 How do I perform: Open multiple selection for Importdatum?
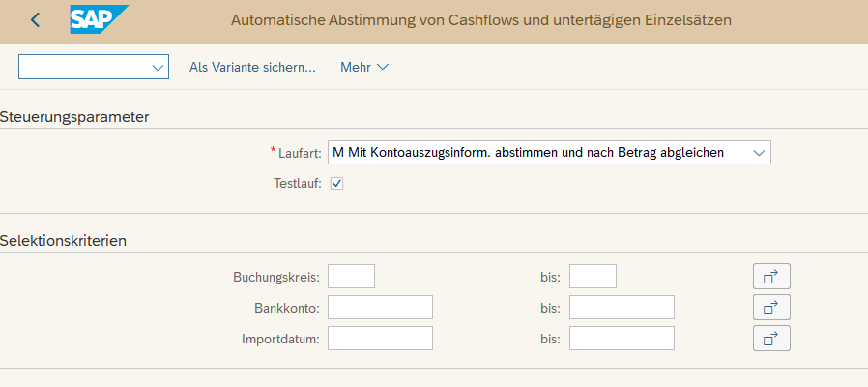[771, 339]
